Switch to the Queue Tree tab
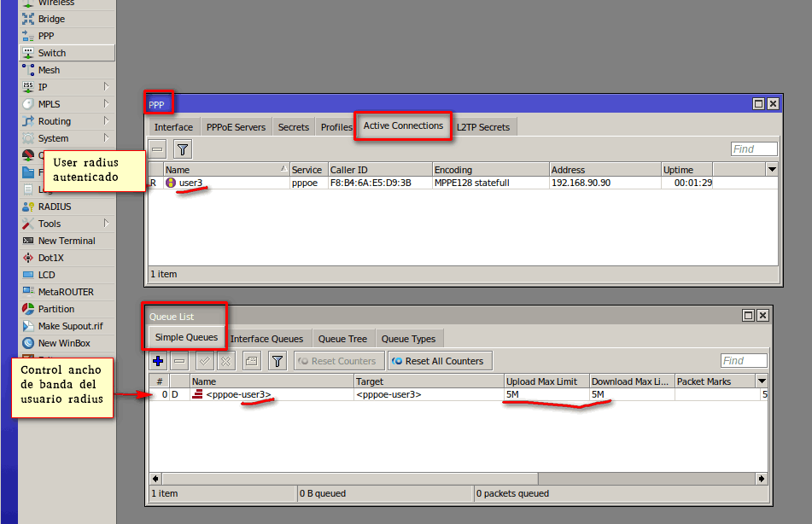The width and height of the screenshot is (812, 524). 343,338
